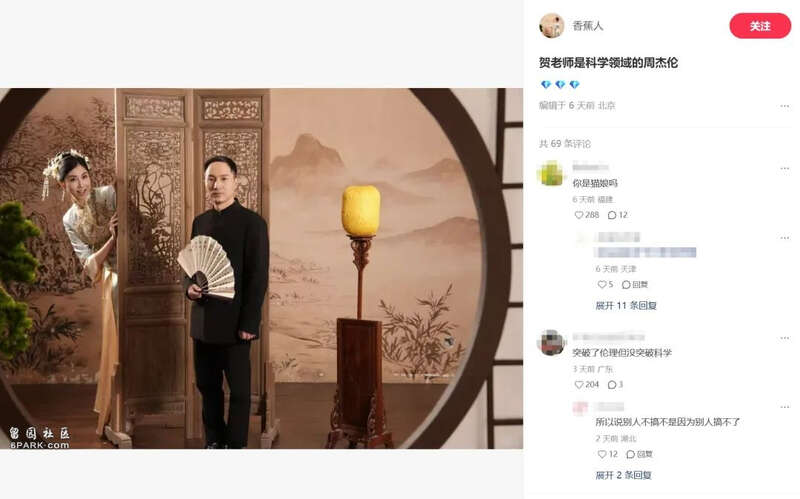Reply to the Tianjin commenter via 回复
This screenshot has height=499, width=800.
[635, 284]
